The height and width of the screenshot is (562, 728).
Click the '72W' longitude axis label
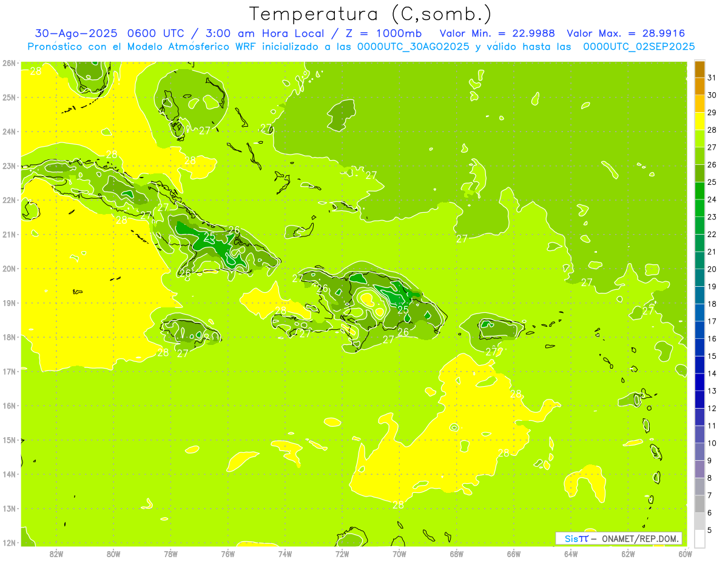(x=342, y=554)
